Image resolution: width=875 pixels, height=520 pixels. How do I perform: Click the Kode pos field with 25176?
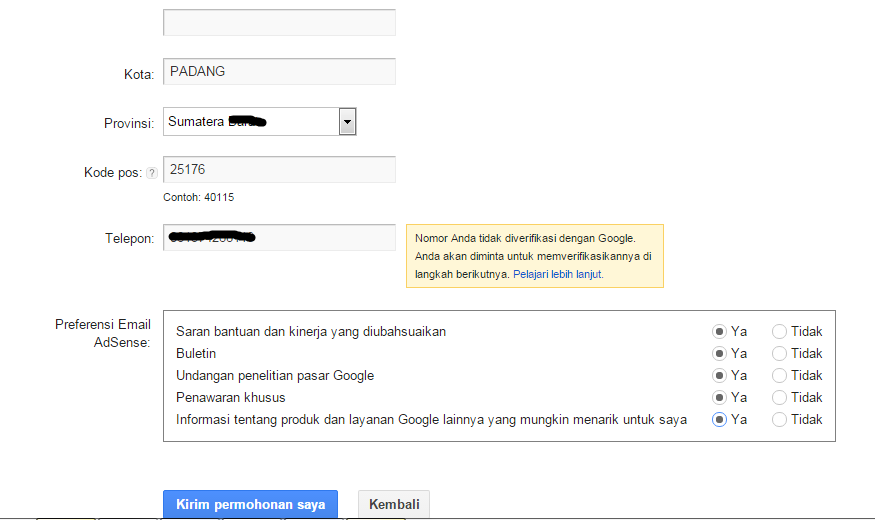[279, 170]
